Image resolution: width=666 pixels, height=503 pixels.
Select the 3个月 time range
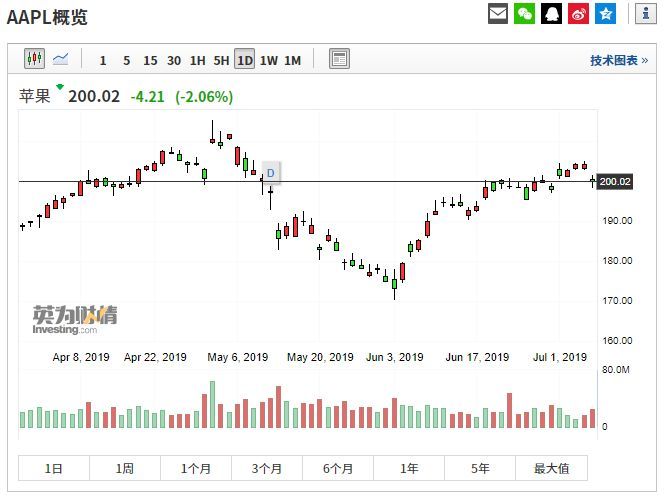(267, 468)
